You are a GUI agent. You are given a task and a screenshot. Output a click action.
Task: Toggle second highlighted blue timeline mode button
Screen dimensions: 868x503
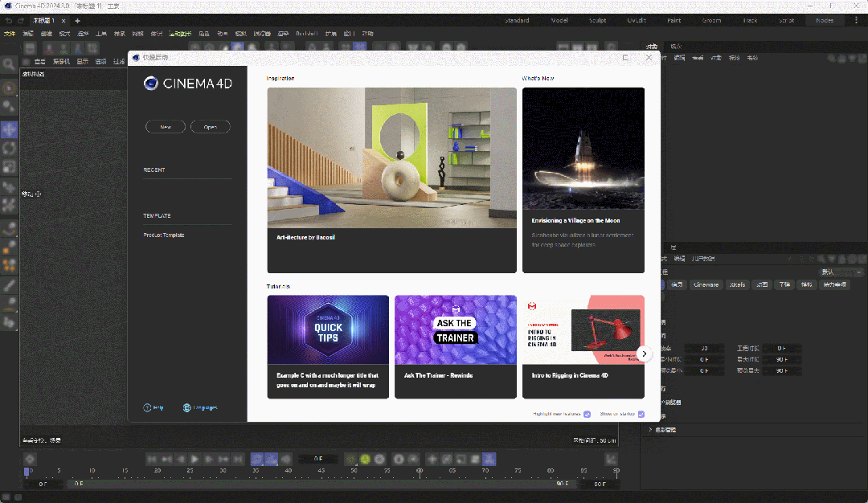pyautogui.click(x=272, y=459)
